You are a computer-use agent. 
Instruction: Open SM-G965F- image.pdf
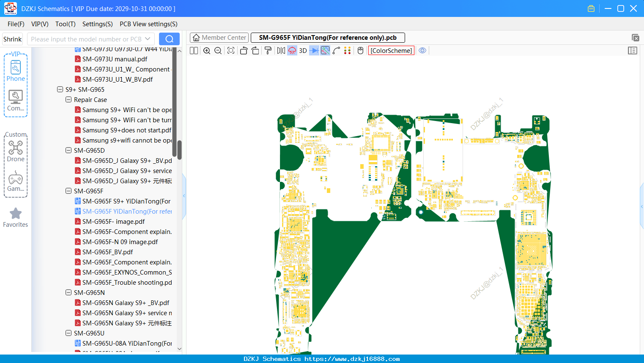pos(113,222)
